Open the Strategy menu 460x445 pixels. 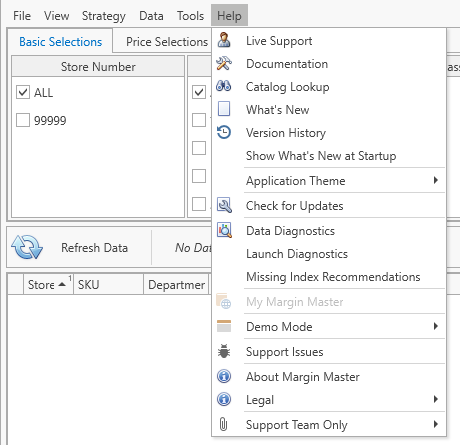click(104, 16)
